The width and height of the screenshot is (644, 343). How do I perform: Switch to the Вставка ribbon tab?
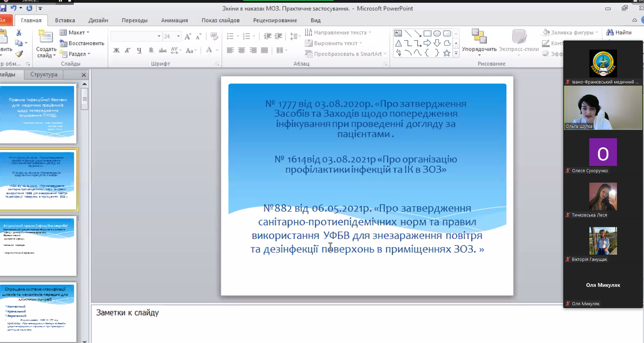(x=65, y=20)
